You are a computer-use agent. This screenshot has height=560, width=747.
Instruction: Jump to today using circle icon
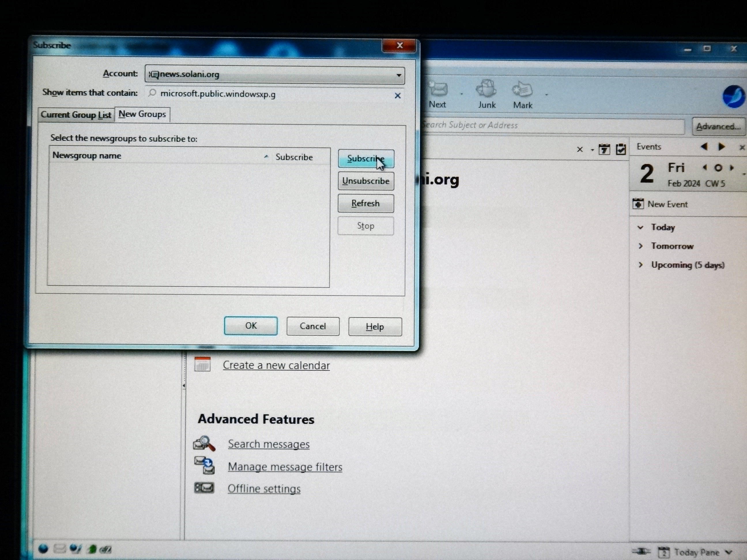718,168
